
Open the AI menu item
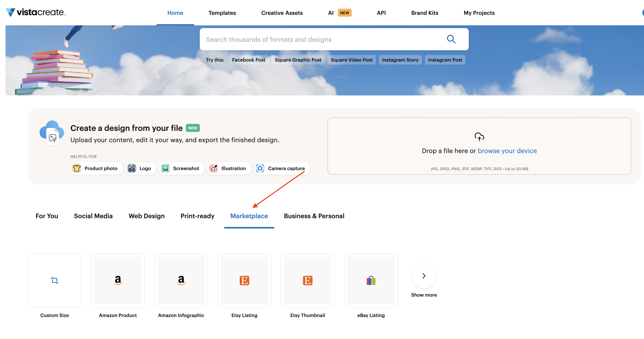(331, 13)
